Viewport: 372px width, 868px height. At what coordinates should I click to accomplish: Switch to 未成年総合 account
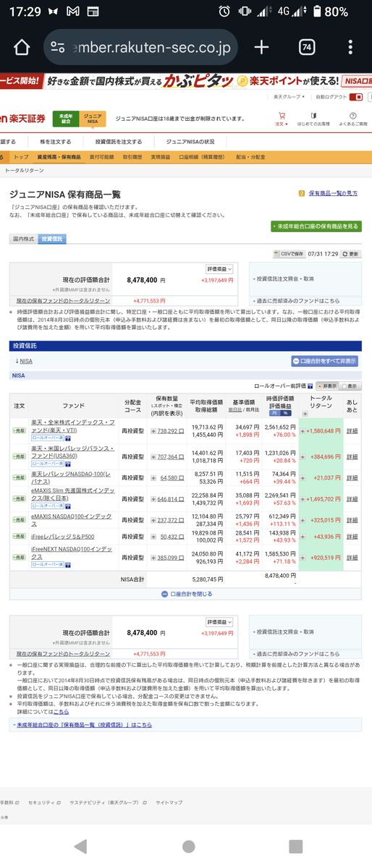point(65,119)
